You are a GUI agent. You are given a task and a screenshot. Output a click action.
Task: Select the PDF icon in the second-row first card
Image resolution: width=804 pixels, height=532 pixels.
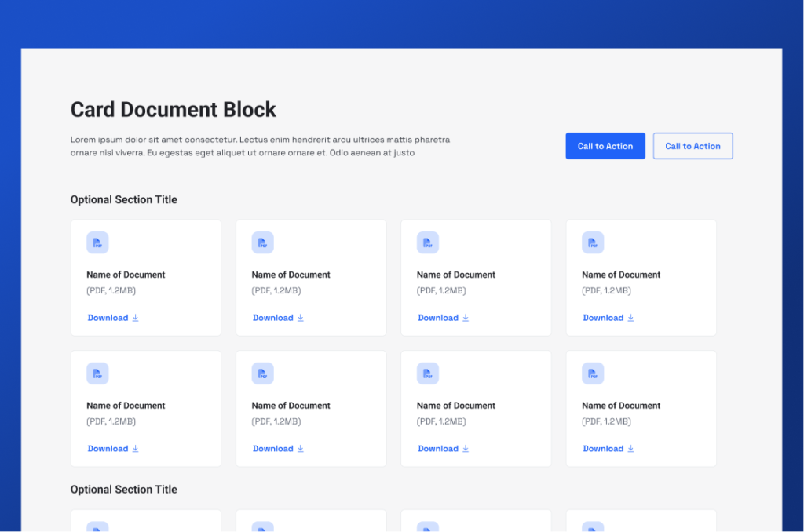point(97,373)
